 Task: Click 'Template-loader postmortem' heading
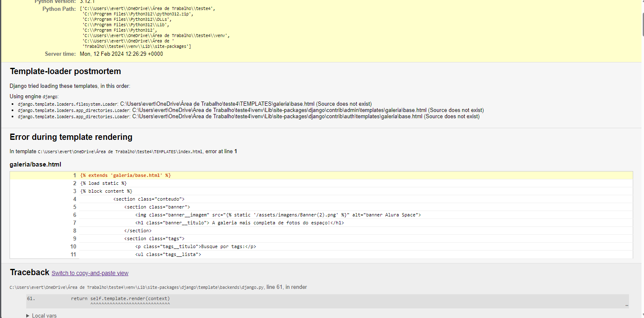(65, 71)
